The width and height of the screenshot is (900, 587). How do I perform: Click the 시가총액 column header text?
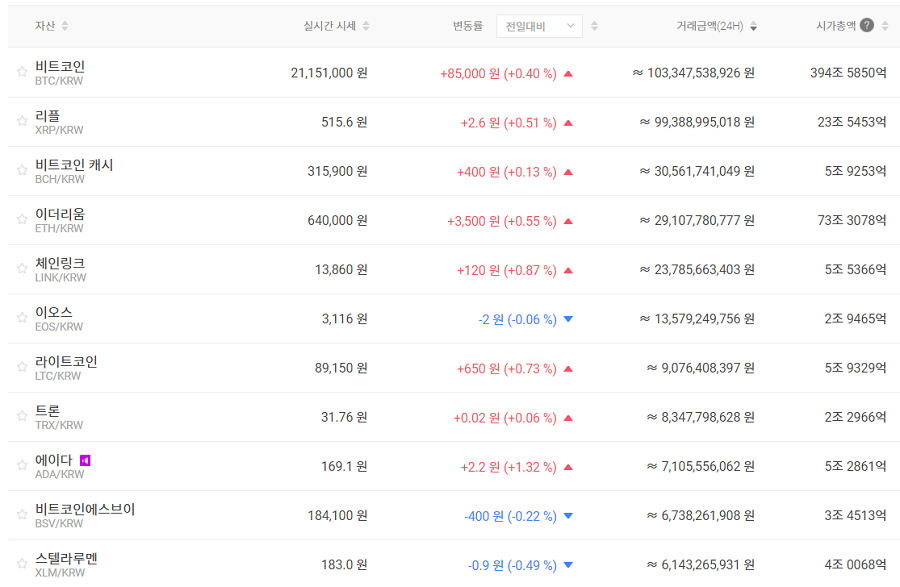pos(836,26)
